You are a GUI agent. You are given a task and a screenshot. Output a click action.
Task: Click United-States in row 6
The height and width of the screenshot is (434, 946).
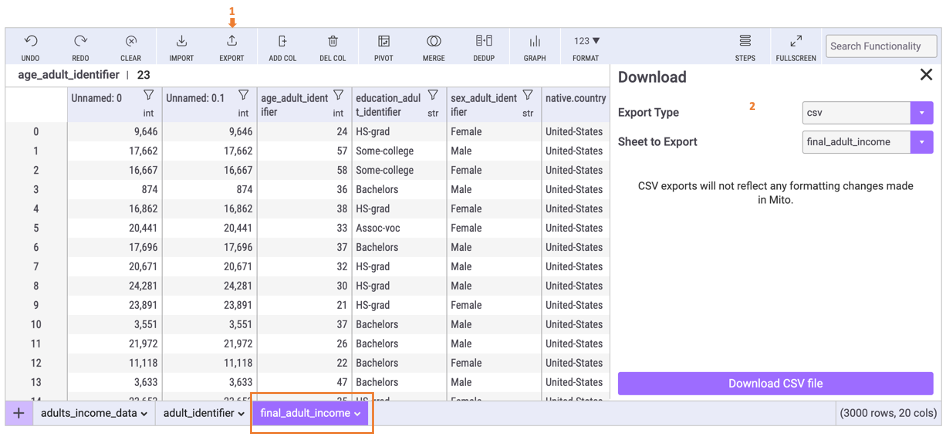point(574,247)
